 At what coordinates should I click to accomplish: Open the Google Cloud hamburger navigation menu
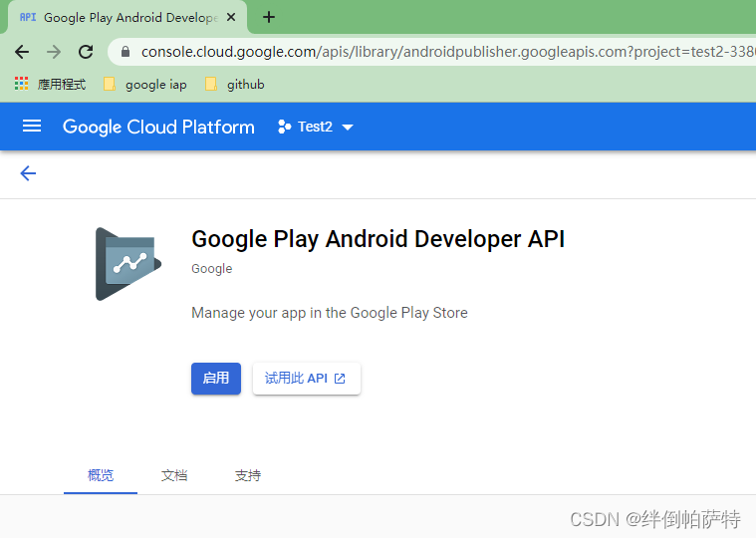point(32,127)
